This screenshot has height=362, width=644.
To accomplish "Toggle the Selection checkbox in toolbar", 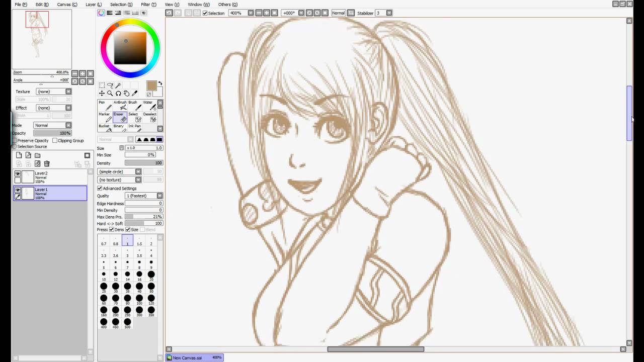I will tap(205, 13).
